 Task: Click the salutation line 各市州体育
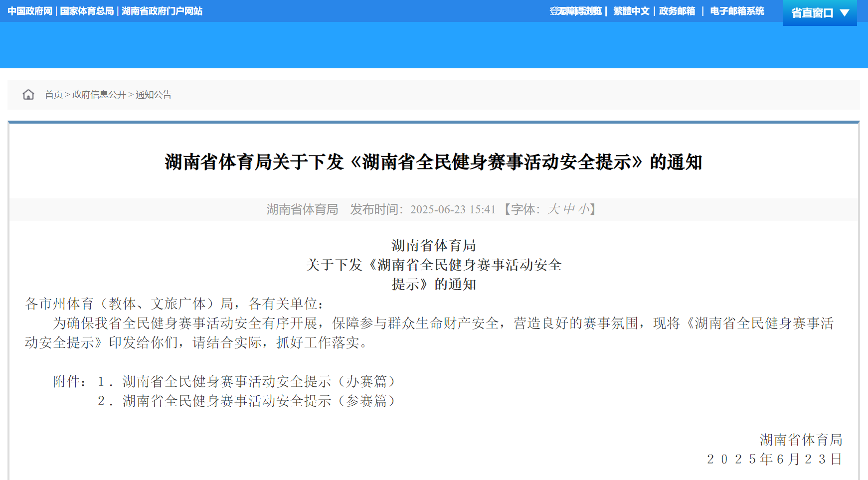[x=175, y=304]
